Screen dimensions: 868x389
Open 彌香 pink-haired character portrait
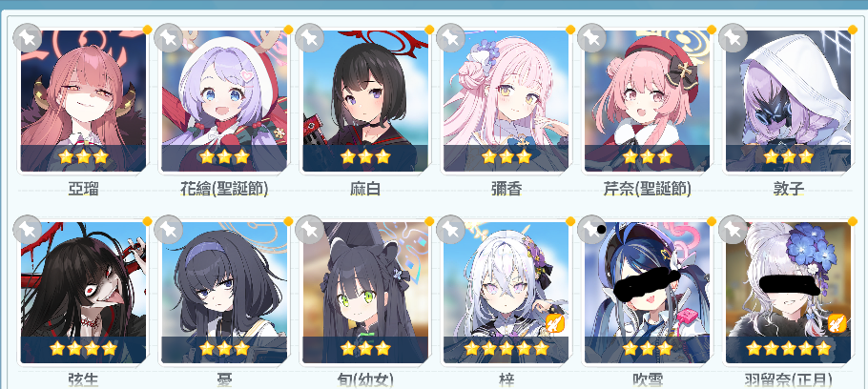pos(506,101)
